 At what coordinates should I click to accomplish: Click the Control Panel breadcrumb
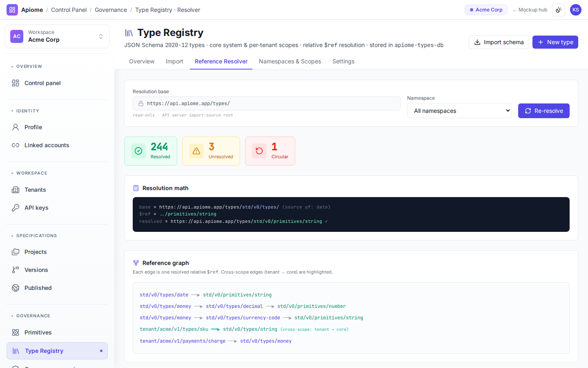click(69, 10)
